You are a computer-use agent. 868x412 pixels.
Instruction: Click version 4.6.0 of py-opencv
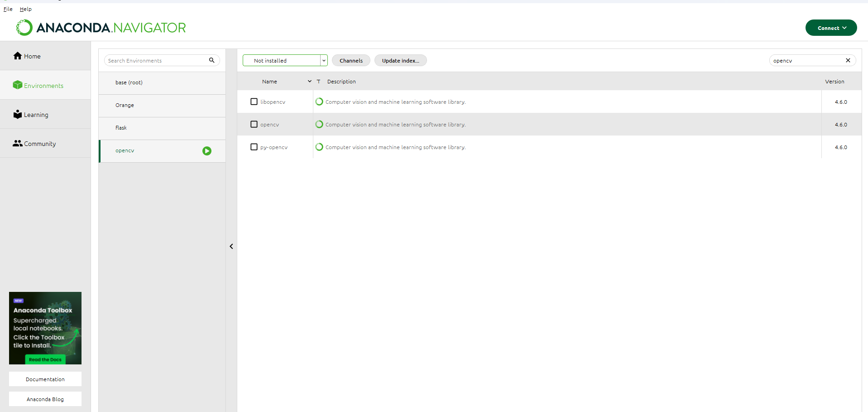coord(841,147)
